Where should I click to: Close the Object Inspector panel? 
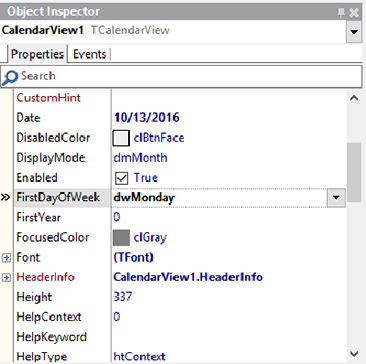pos(354,13)
